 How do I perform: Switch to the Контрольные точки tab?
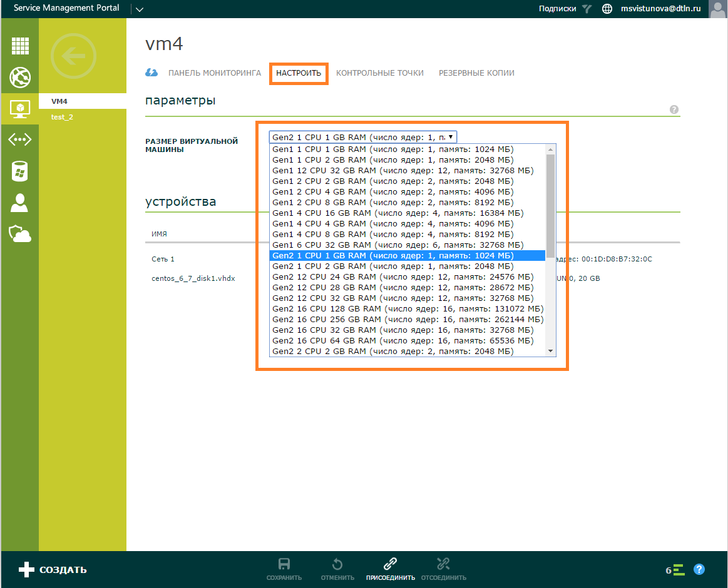(378, 73)
